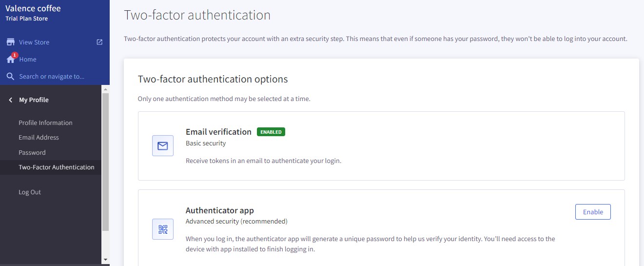Click the Home house icon with notification badge
Image resolution: width=644 pixels, height=266 pixels.
click(11, 59)
